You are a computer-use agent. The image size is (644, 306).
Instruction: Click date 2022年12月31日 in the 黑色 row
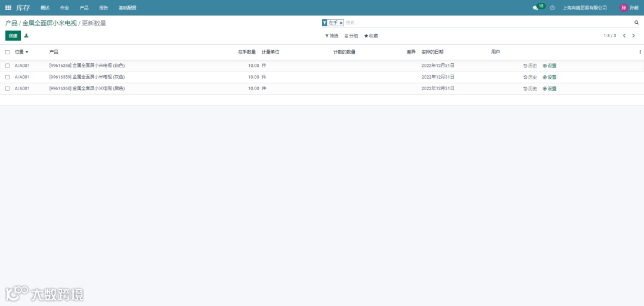pos(438,89)
